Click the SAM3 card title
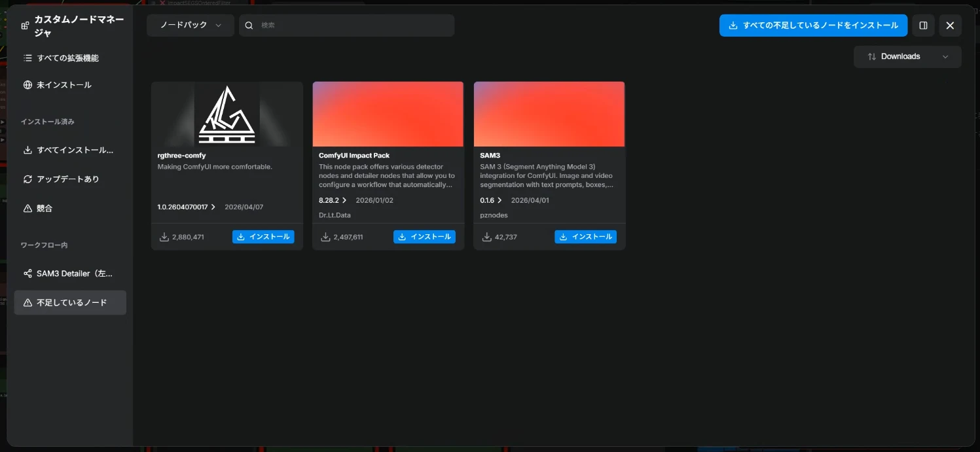 490,156
